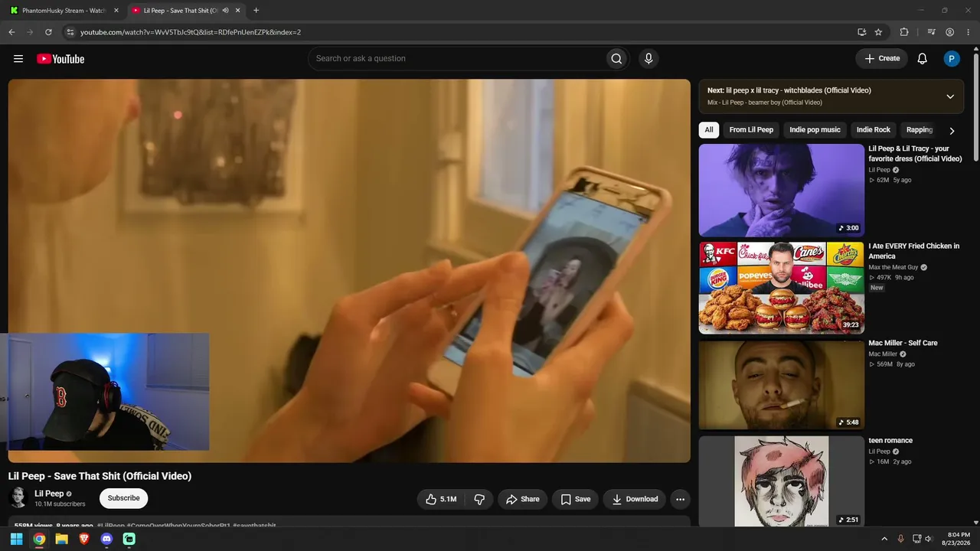Open the volume tray icon
Viewport: 980px width, 551px height.
(929, 539)
